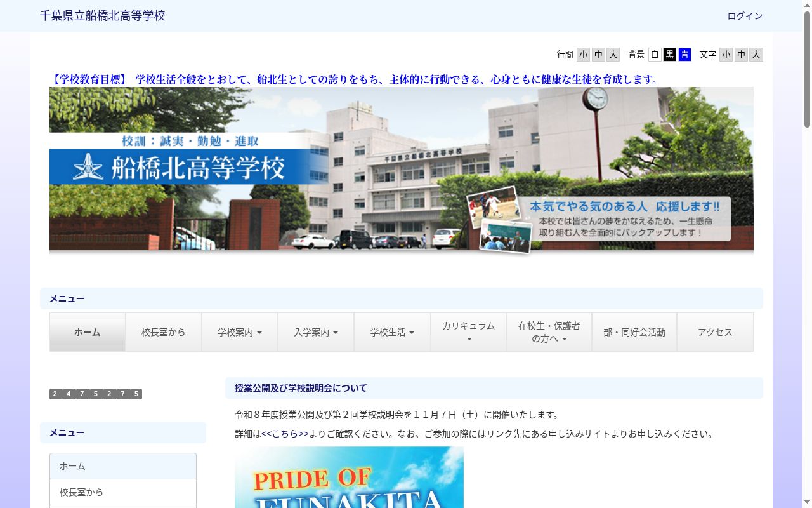Set line spacing to medium (中)
Screen dimensions: 812x508
[598, 55]
